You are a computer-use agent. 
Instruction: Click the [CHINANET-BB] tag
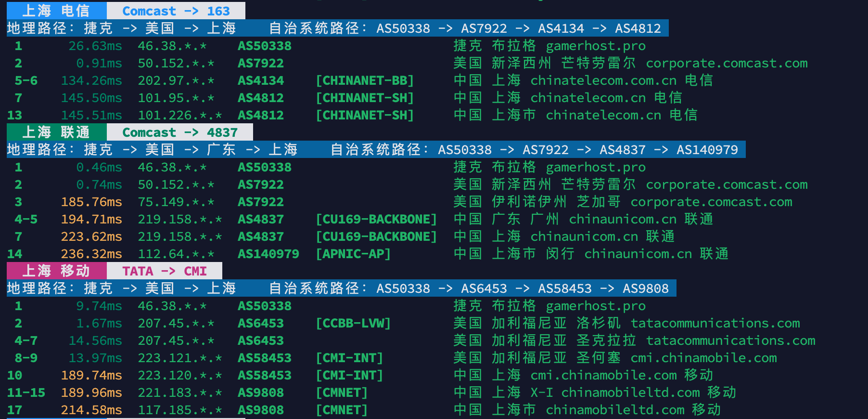(365, 80)
